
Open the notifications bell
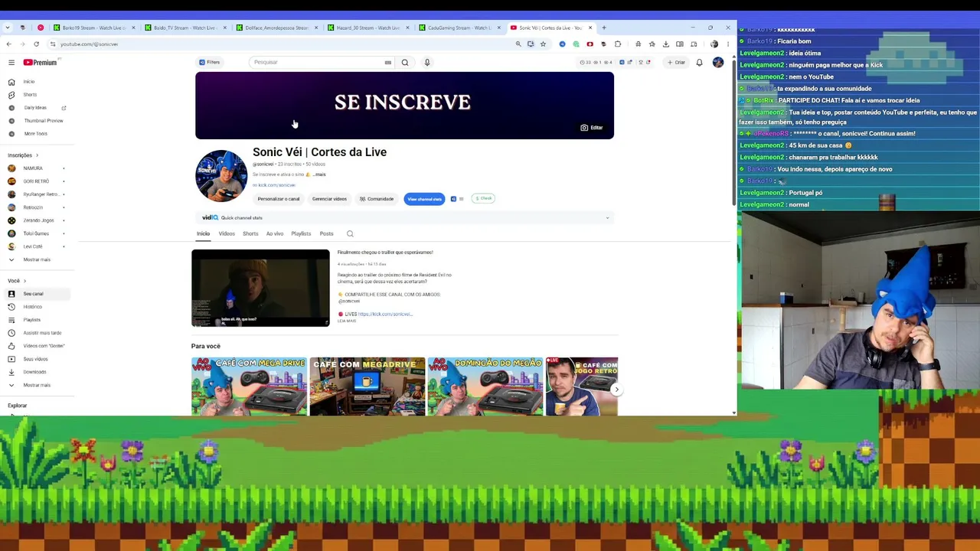[x=699, y=62]
